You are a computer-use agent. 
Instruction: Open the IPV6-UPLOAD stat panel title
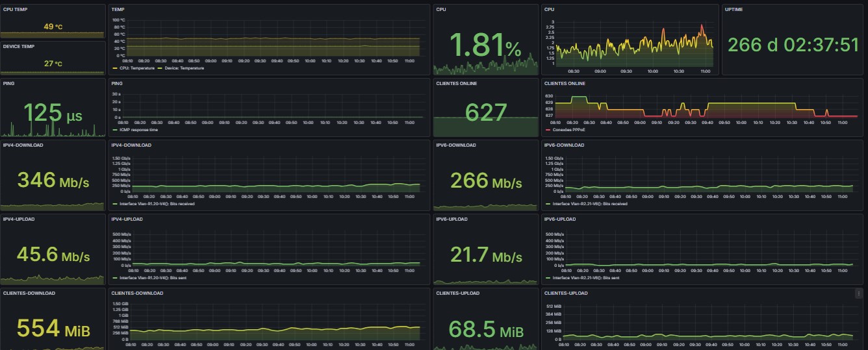click(453, 219)
